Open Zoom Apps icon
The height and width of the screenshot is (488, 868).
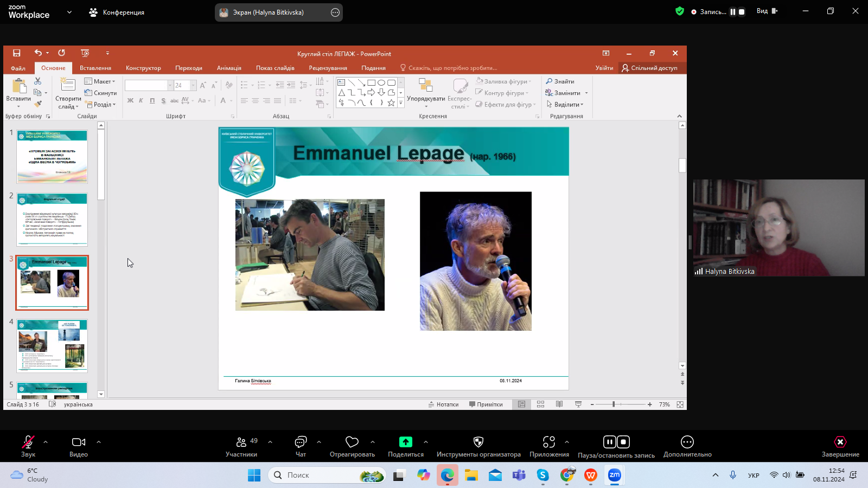549,442
